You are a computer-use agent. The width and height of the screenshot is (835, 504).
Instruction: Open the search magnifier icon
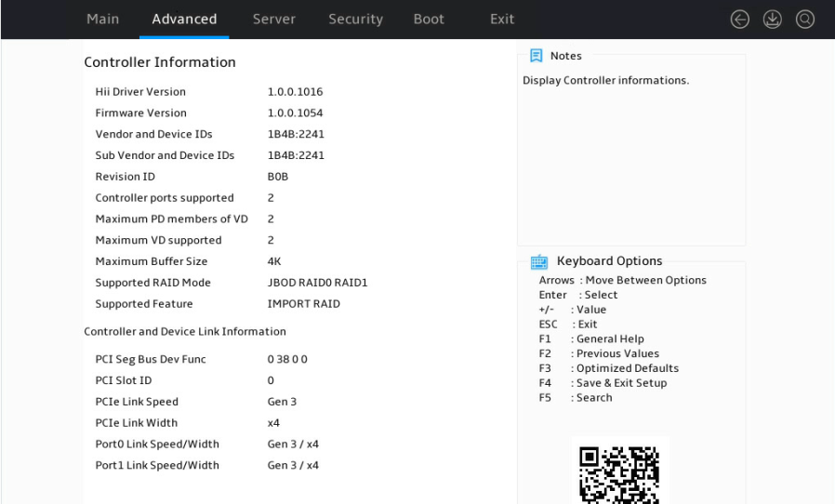pyautogui.click(x=804, y=20)
